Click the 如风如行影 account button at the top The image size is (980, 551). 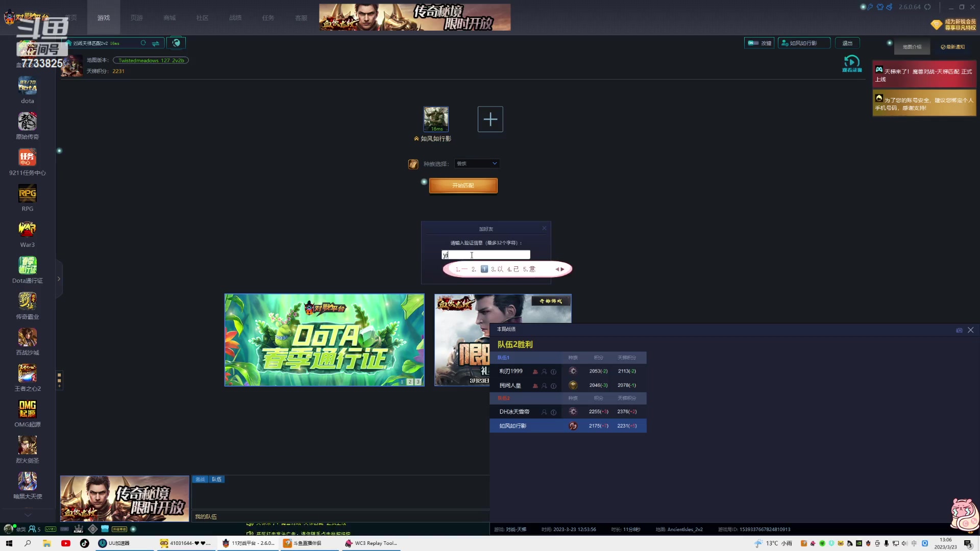(804, 43)
